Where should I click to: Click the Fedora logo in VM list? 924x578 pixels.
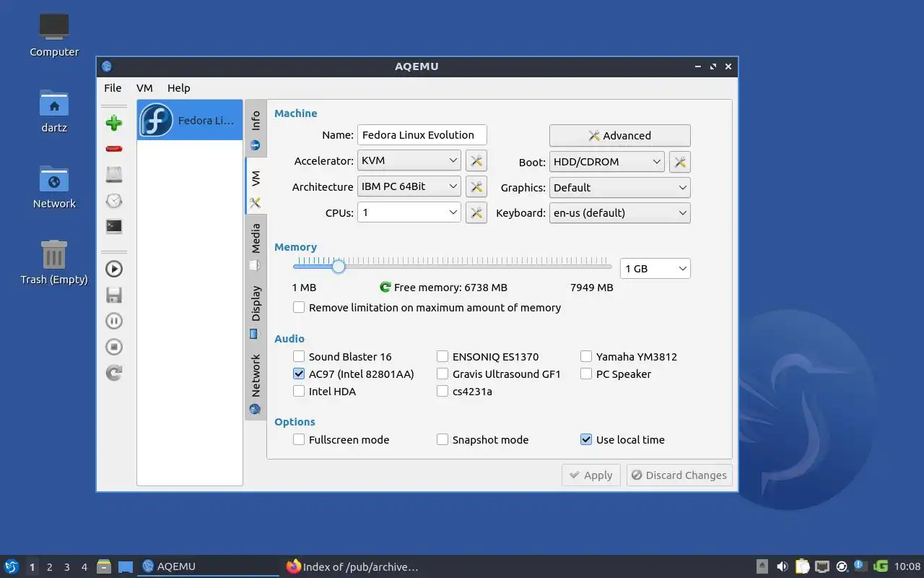coord(156,120)
